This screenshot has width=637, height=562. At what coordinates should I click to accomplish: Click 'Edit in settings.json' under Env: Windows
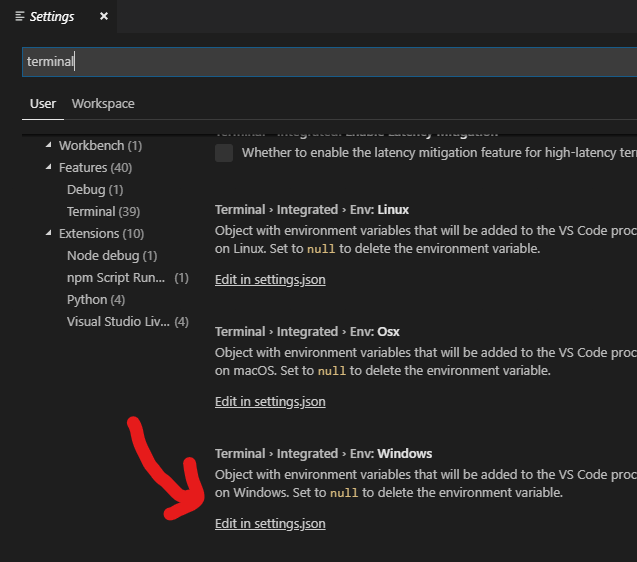pos(270,524)
